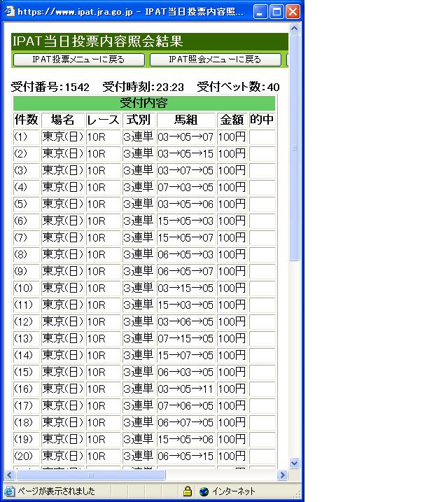Click the インターネット zone label

click(x=234, y=491)
